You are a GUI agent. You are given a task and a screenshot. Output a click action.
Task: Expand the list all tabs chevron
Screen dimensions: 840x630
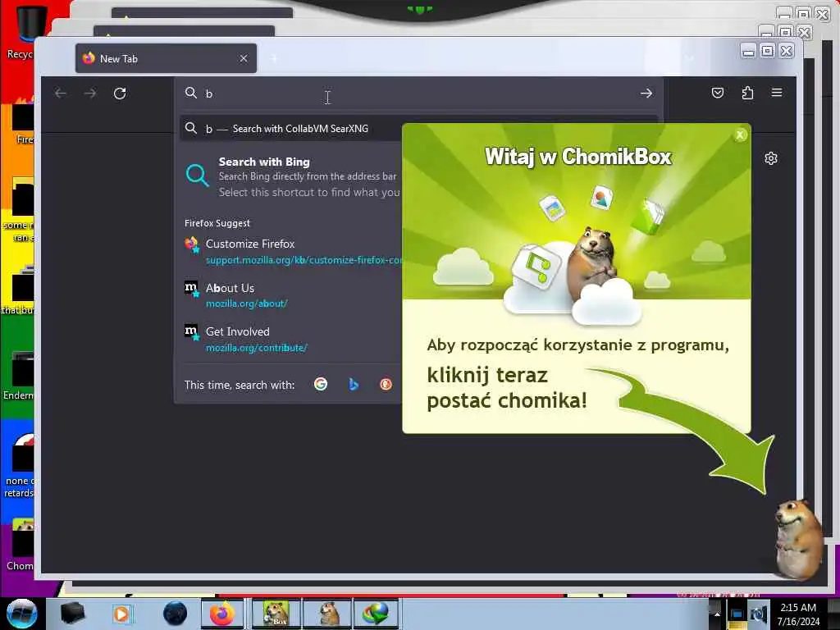[x=689, y=58]
